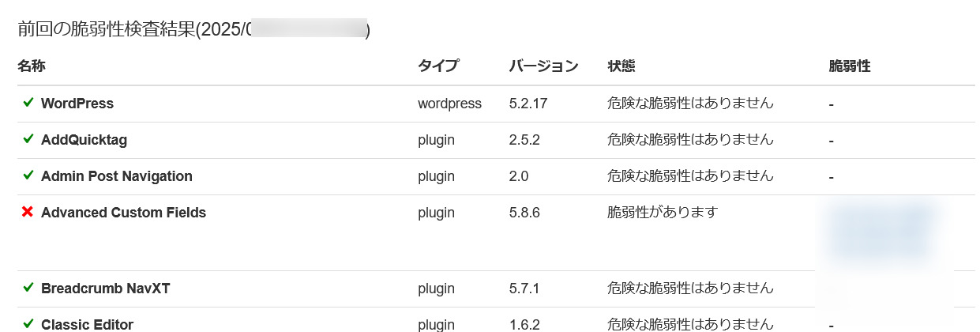The width and height of the screenshot is (980, 332).
Task: Open the blurred vulnerability link for Advanced Custom Fields
Action: point(880,232)
